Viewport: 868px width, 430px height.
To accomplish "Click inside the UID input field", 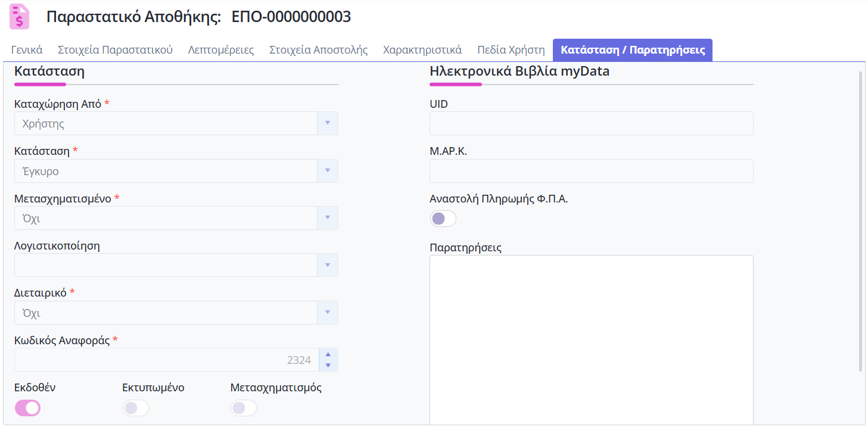I will point(591,123).
